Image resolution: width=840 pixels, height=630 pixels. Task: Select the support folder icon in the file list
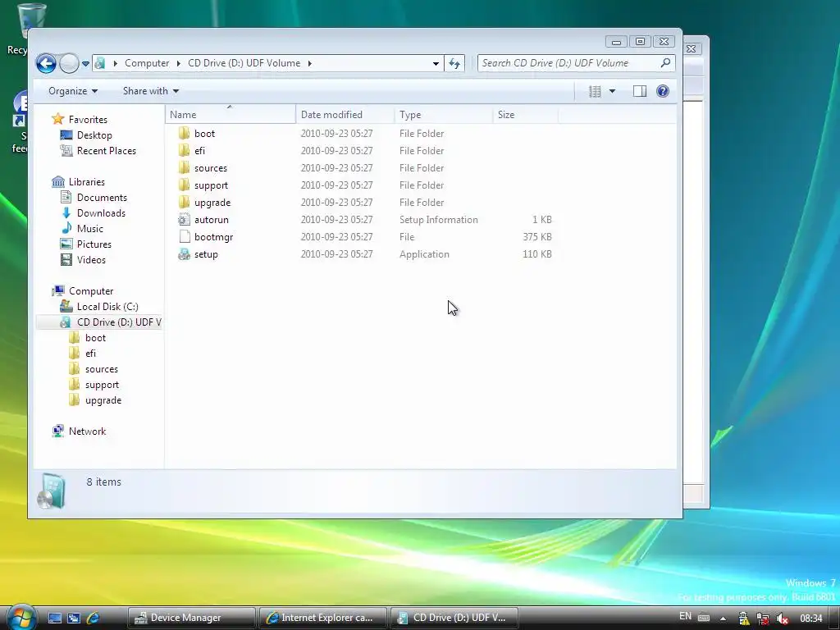click(185, 185)
